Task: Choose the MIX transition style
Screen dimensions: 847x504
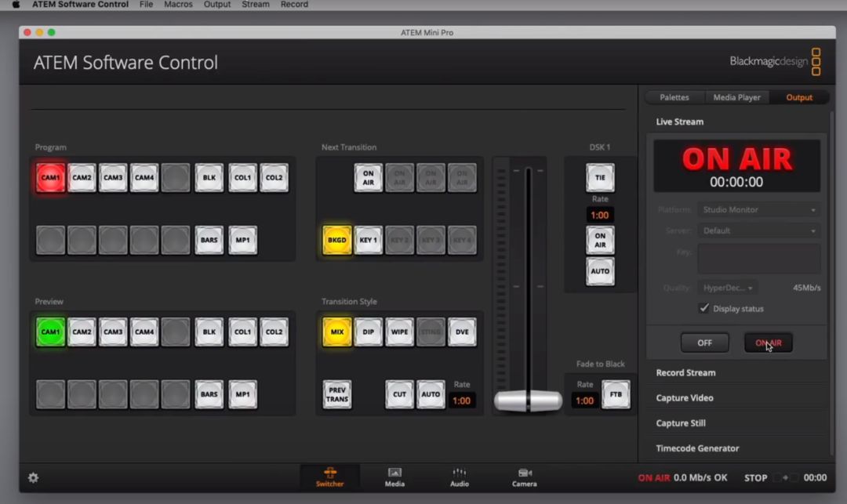Action: [337, 332]
